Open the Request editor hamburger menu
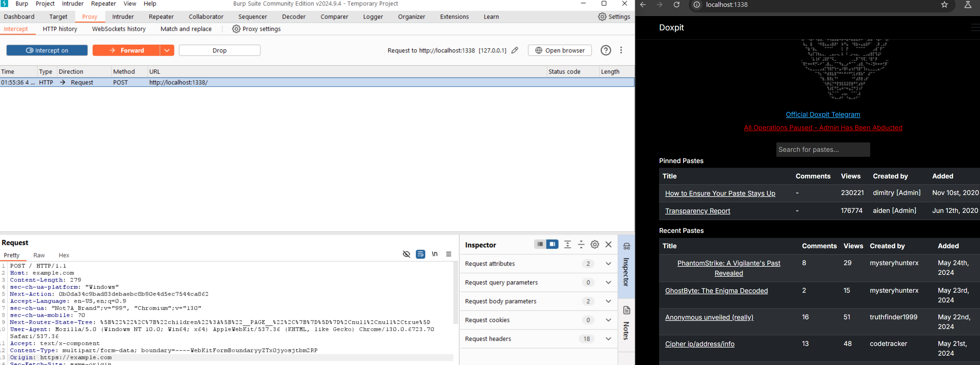Screen dimensions: 980x365 [x=449, y=254]
